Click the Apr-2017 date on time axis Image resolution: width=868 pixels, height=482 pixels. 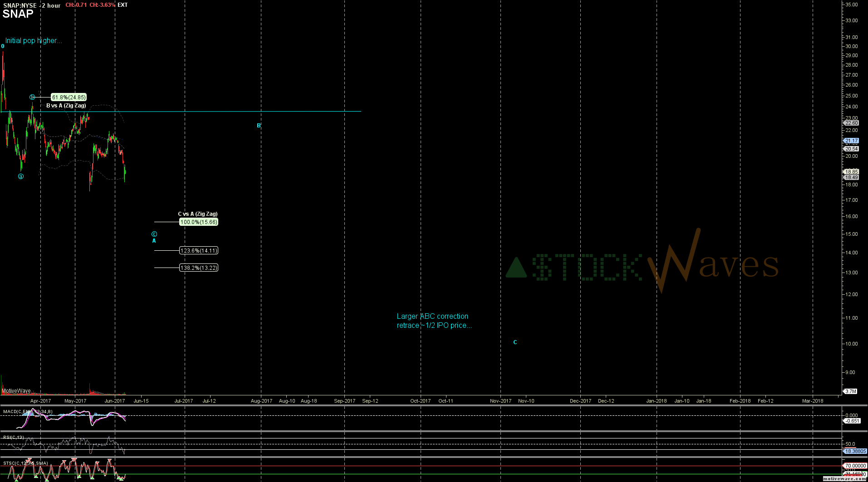pyautogui.click(x=40, y=401)
